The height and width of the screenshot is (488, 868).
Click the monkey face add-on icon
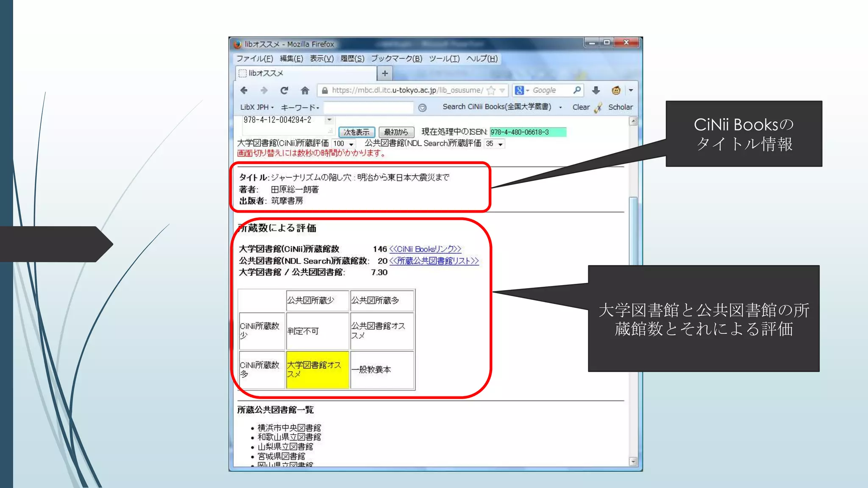pyautogui.click(x=616, y=90)
